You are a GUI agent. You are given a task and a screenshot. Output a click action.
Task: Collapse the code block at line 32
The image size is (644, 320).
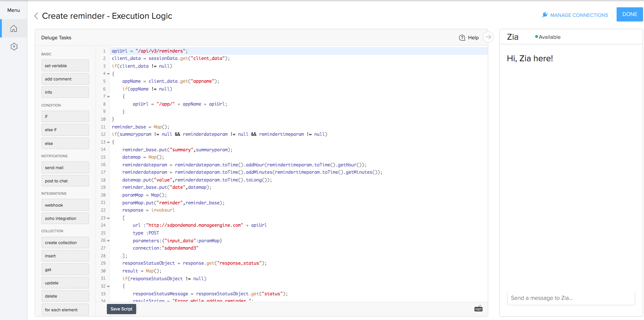[x=108, y=286]
